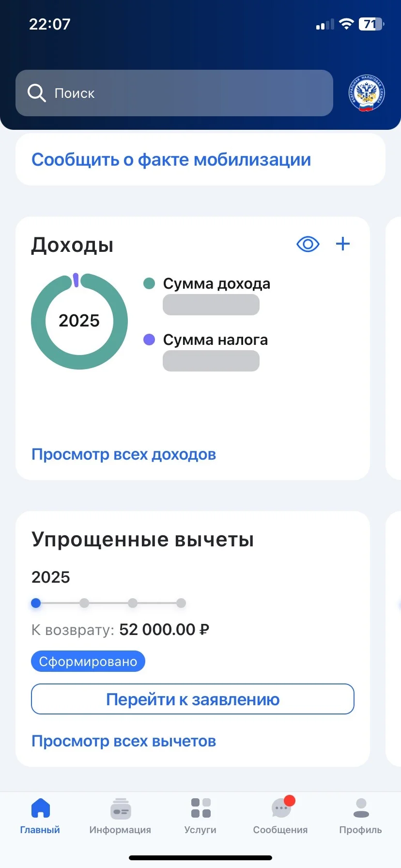The image size is (401, 868).
Task: Toggle income visibility with eye icon
Action: tap(308, 244)
